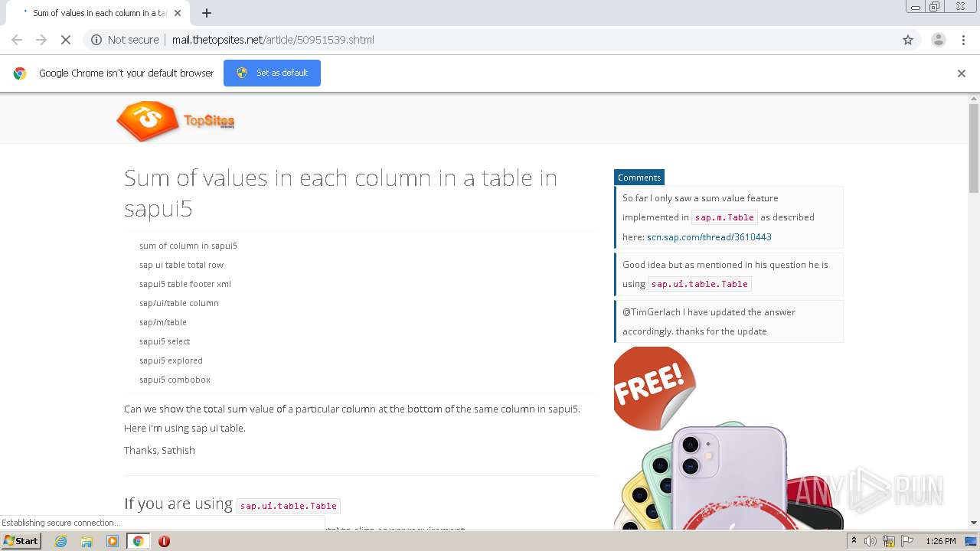Click the 'Thanks, Sathish' line
980x551 pixels.
tap(159, 450)
